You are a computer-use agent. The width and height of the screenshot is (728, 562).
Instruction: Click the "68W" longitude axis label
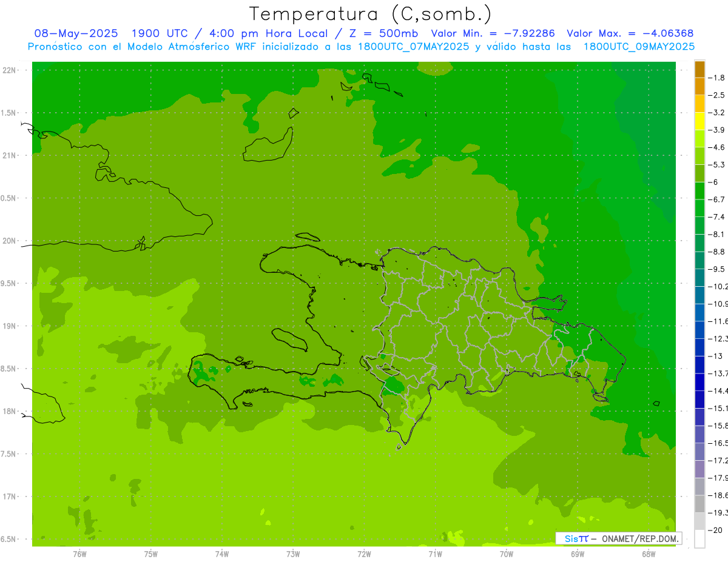pos(649,554)
